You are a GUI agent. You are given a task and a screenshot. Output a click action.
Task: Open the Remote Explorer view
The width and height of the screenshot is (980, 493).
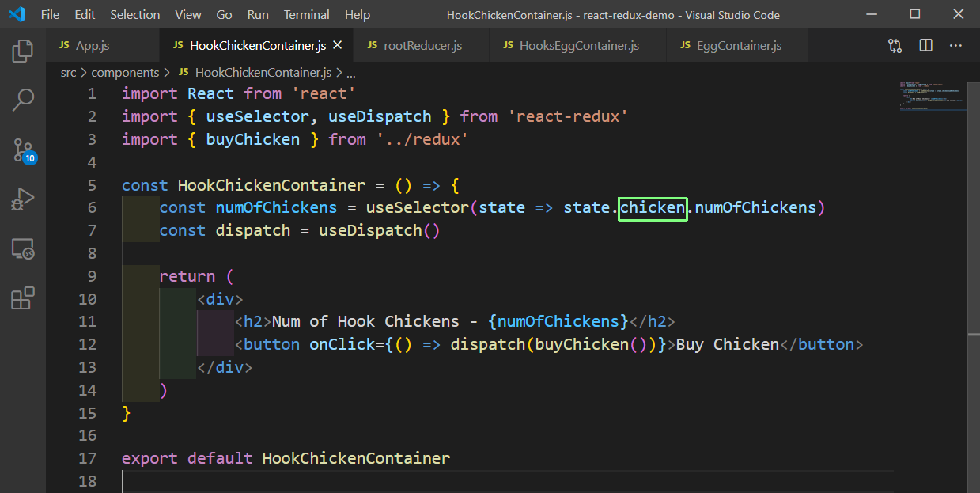point(23,248)
